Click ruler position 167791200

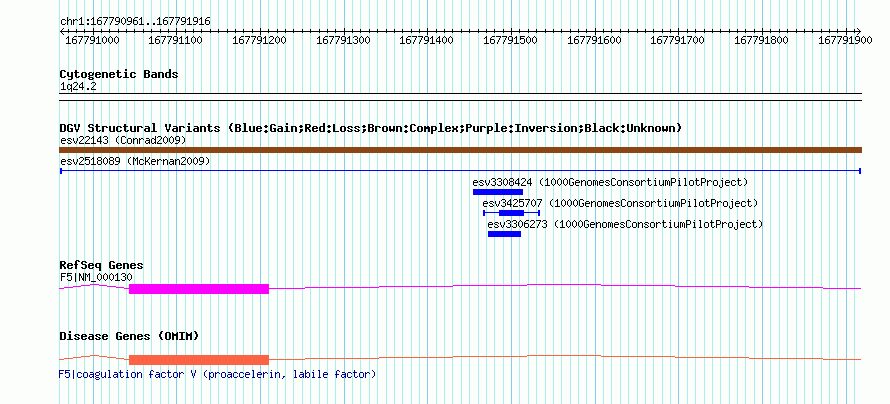[x=260, y=40]
